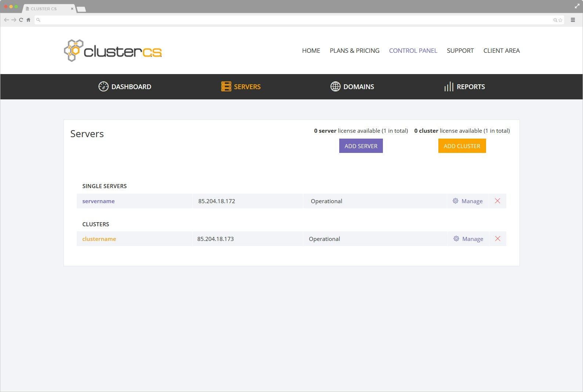Click IP 85.204.18.173
Image resolution: width=583 pixels, height=392 pixels.
coord(216,239)
